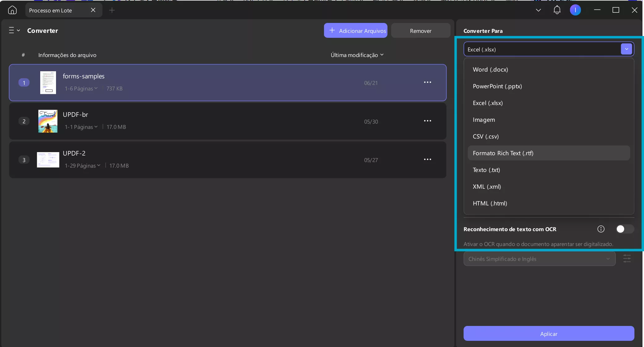
Task: Open more options for UPDF-br file
Action: [x=427, y=121]
